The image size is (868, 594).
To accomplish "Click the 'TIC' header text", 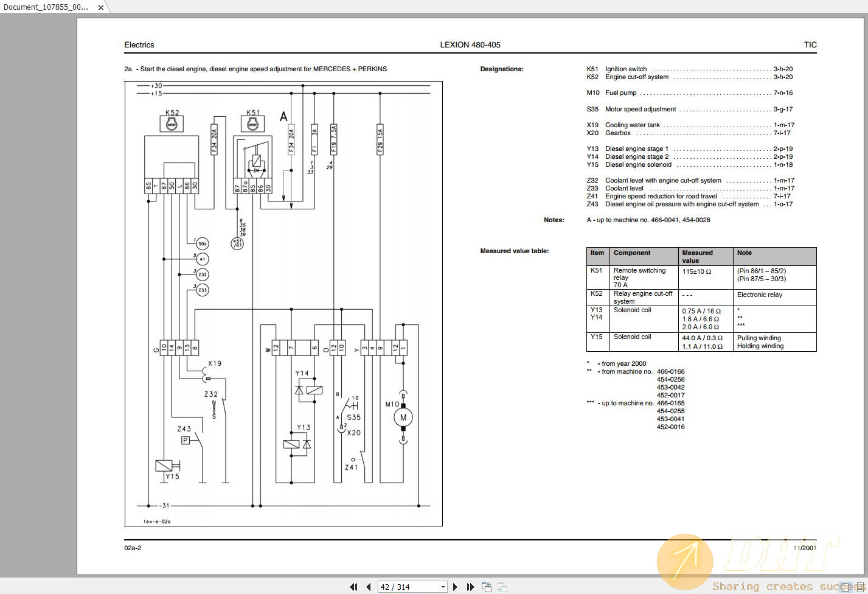I will (810, 45).
